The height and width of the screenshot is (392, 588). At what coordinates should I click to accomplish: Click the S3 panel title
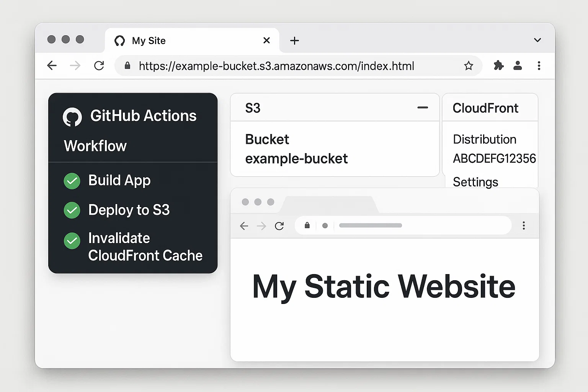pos(253,108)
